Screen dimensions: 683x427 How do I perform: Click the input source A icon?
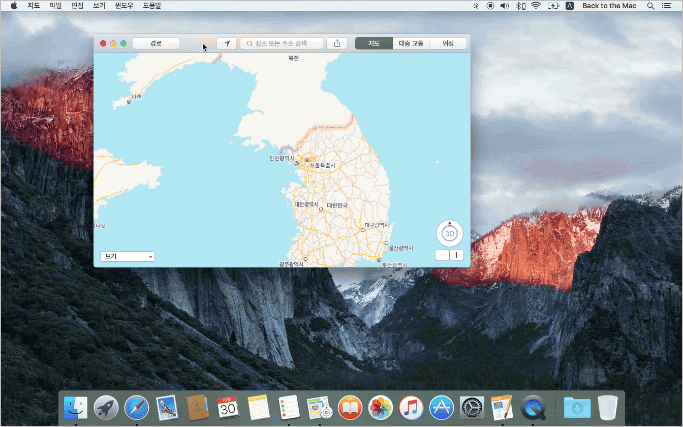click(570, 6)
